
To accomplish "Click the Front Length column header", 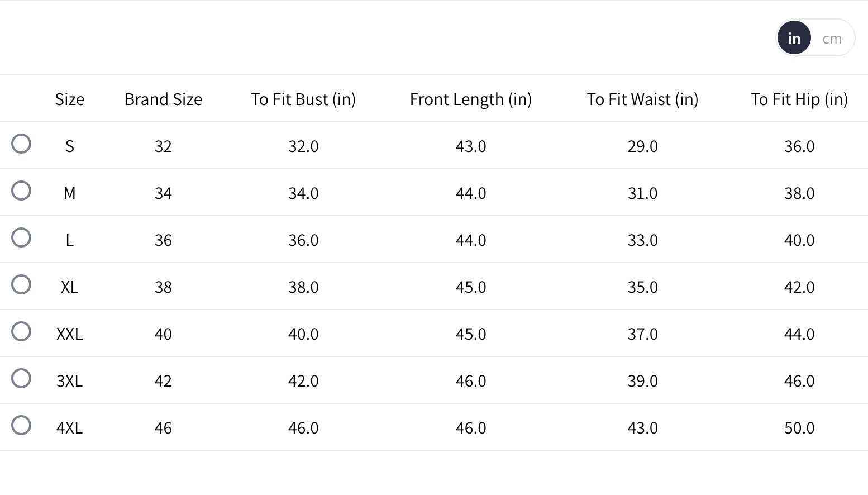I will pos(471,99).
